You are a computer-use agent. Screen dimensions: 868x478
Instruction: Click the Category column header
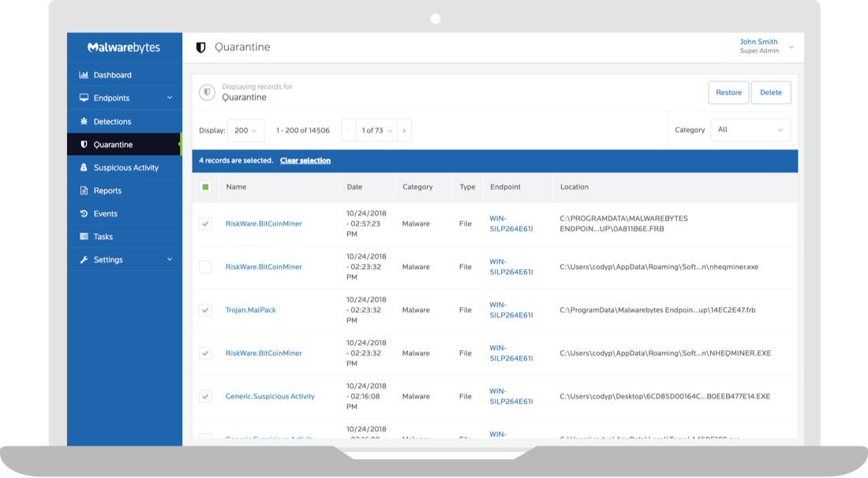417,187
